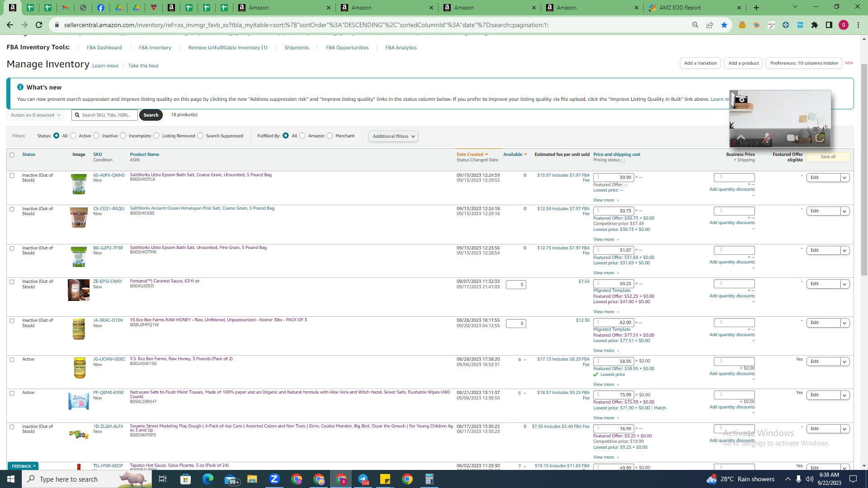Screen dimensions: 868x488
Task: Open the Windows Start menu
Action: point(11,479)
